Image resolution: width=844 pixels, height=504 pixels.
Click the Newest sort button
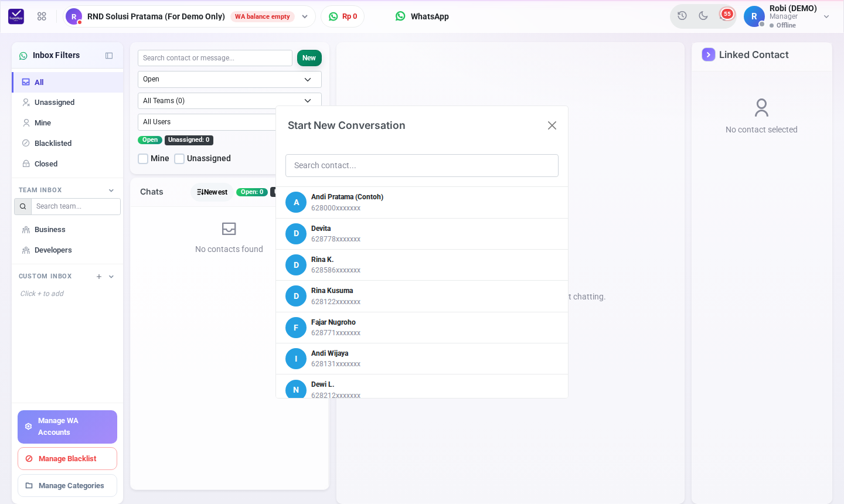(x=212, y=192)
